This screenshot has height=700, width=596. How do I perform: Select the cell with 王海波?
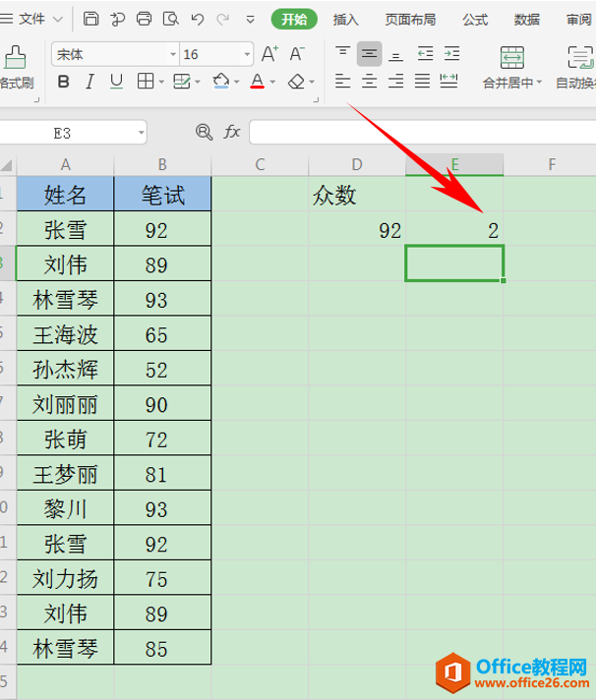(x=65, y=334)
